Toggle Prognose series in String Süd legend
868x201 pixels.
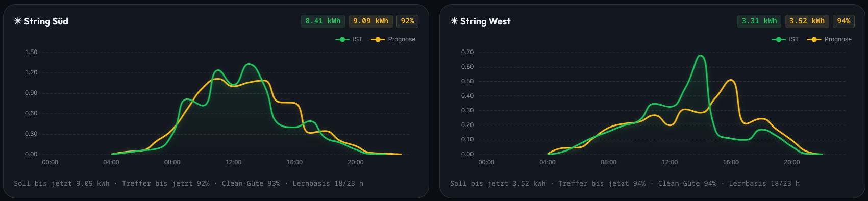tap(393, 39)
